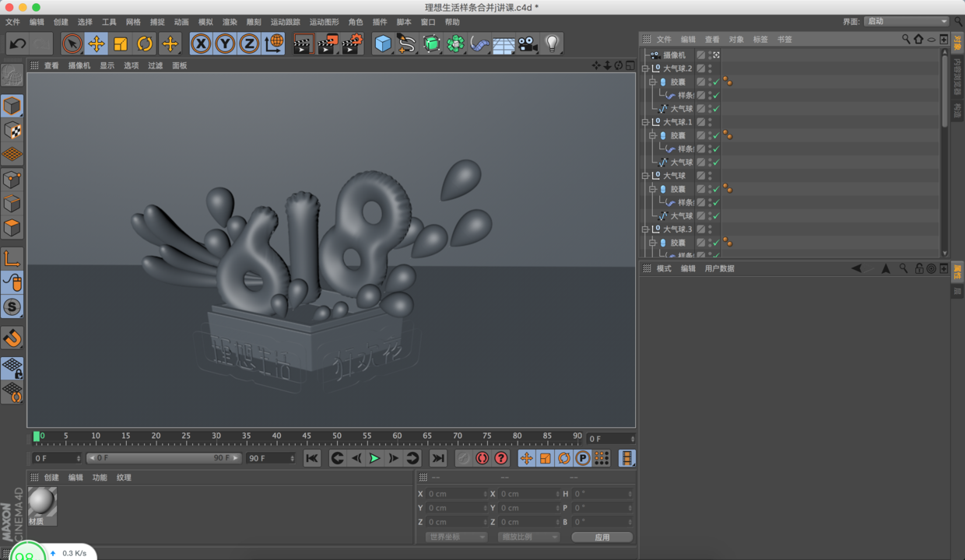Toggle layer box of 摄像机 row
Image resolution: width=965 pixels, height=560 pixels.
point(701,55)
